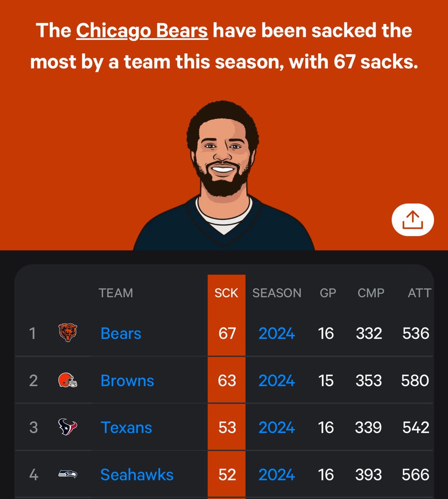
Task: Open the Browns team page link
Action: tap(127, 381)
